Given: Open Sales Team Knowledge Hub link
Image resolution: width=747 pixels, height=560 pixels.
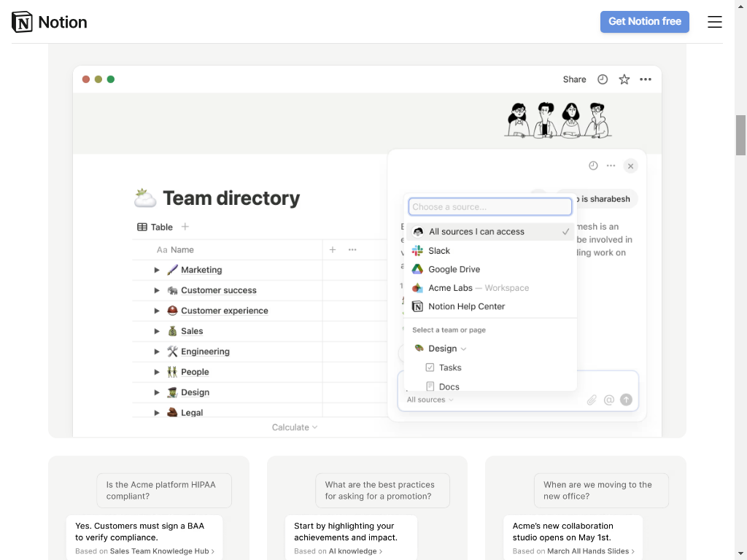Looking at the screenshot, I should (x=162, y=551).
